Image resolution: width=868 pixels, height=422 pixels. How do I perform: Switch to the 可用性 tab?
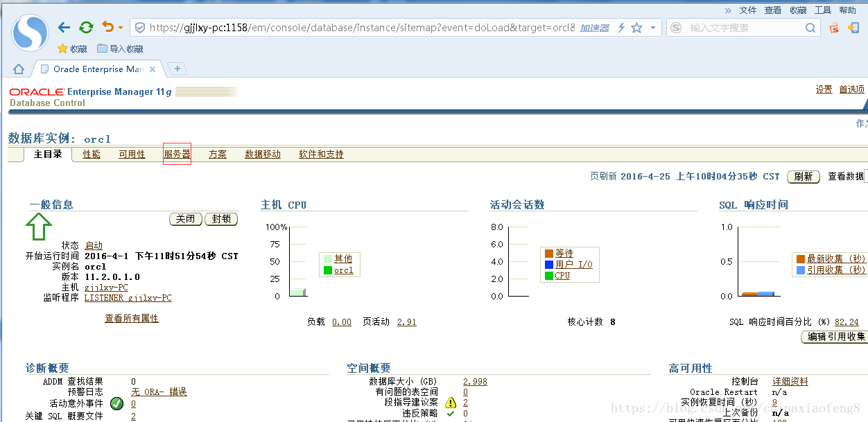pyautogui.click(x=132, y=155)
